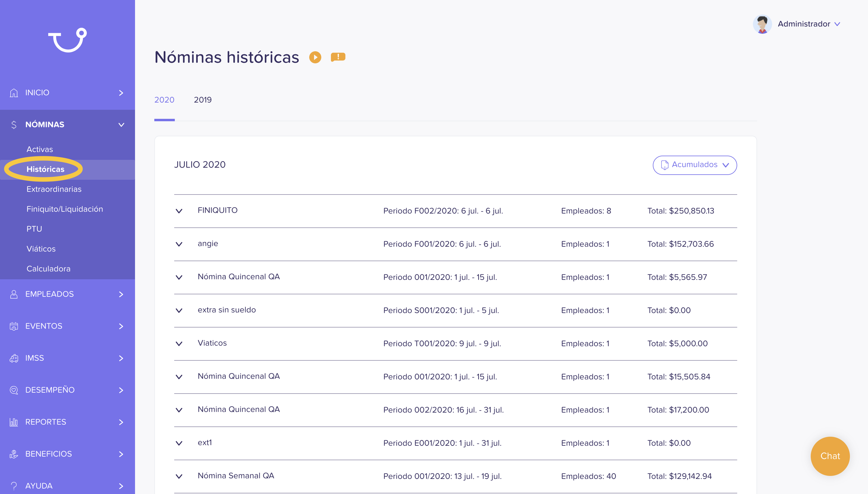Expand the ext1 payroll row chevron

[x=179, y=443]
